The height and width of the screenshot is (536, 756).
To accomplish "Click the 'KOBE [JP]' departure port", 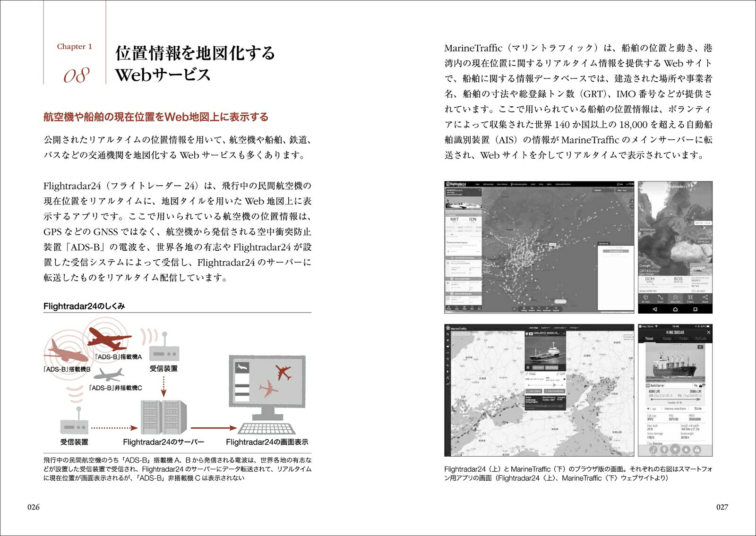I will [x=653, y=391].
